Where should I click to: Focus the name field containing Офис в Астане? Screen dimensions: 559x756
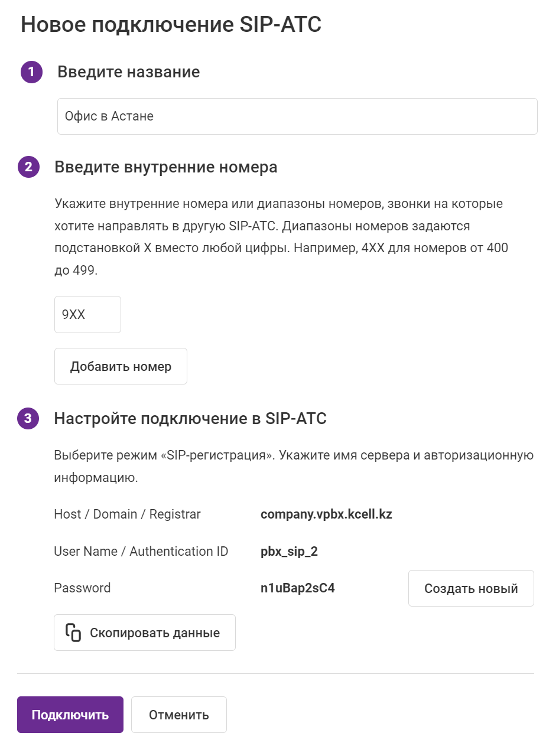click(x=297, y=116)
